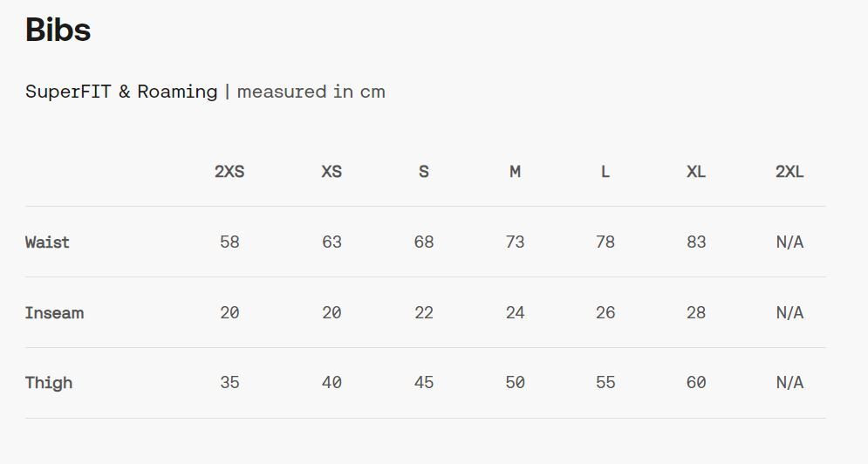This screenshot has width=868, height=464.
Task: Click the M size column header
Action: point(515,172)
